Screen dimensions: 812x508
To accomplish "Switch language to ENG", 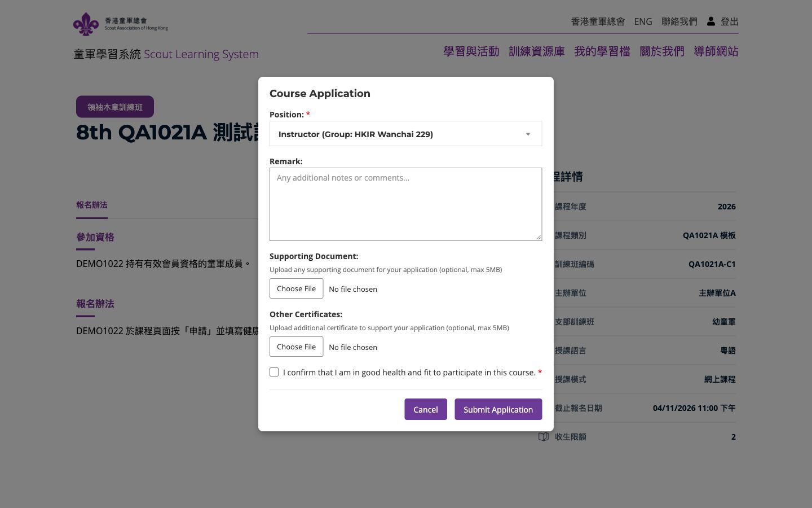I will [643, 21].
